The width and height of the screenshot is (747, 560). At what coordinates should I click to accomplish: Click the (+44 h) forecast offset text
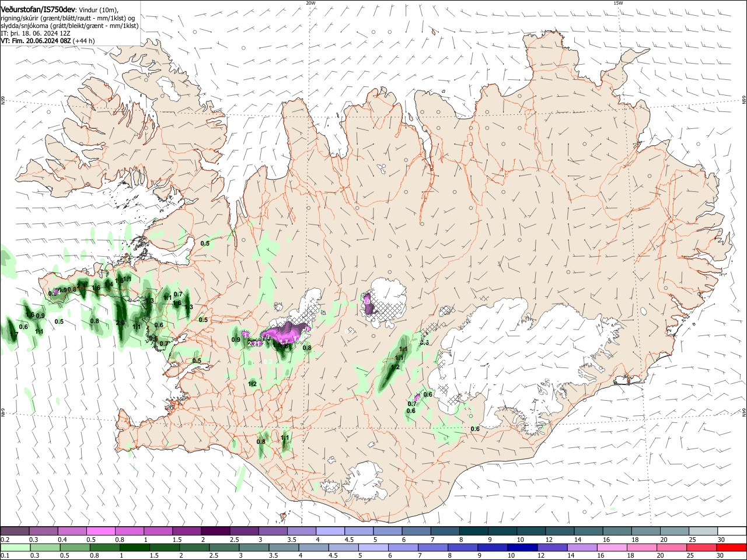point(85,41)
